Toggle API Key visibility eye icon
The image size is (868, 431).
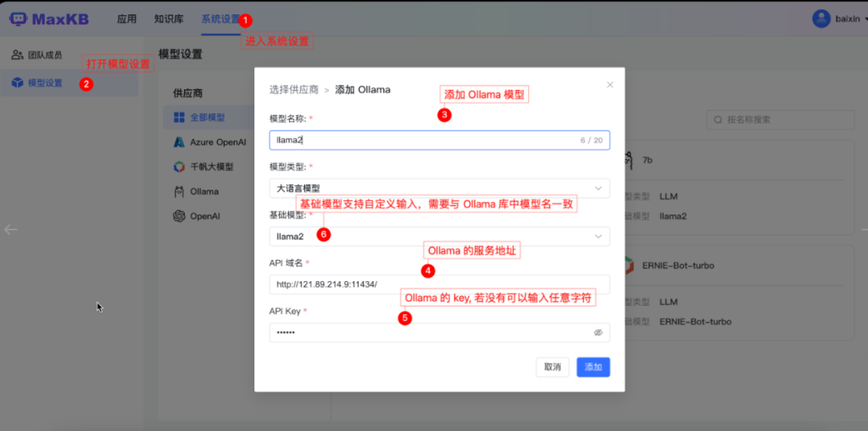(x=598, y=333)
